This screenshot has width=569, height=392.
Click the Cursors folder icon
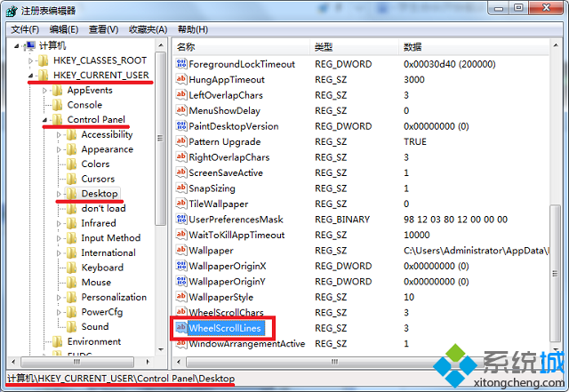pyautogui.click(x=71, y=179)
